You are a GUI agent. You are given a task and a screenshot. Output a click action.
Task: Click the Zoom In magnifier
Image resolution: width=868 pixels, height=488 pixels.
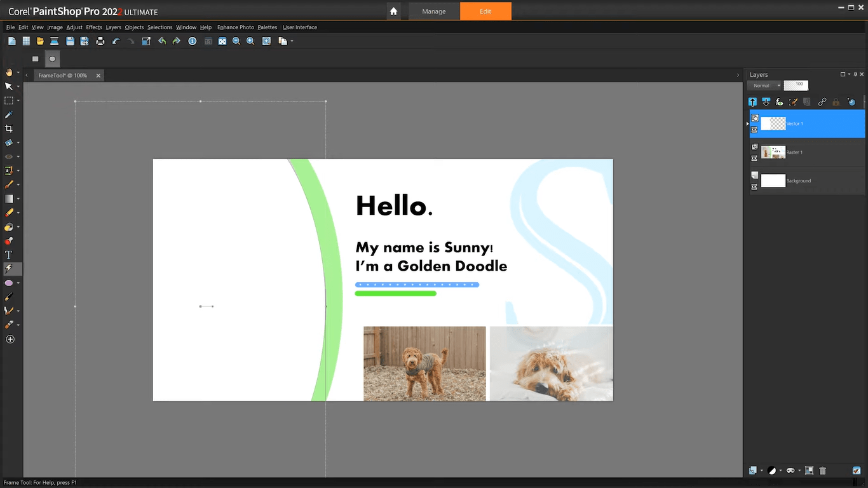pyautogui.click(x=250, y=41)
